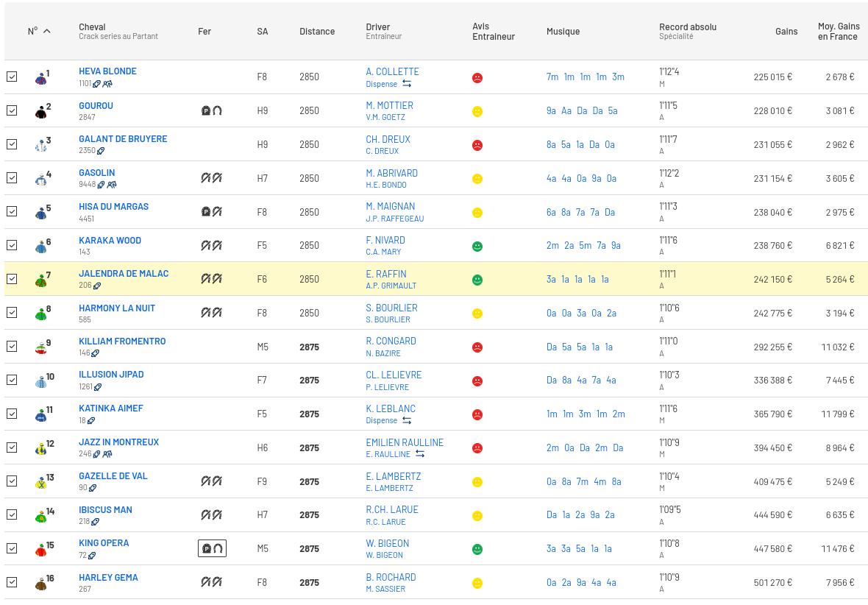Sort by N° using the chevron arrow
This screenshot has height=605, width=868.
47,32
